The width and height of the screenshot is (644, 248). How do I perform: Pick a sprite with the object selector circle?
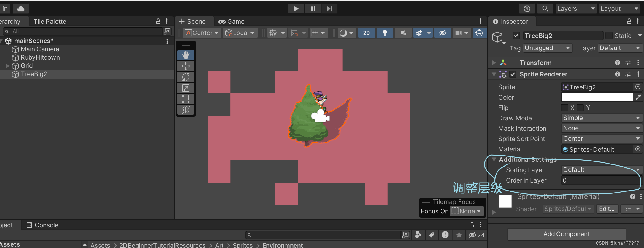[x=638, y=87]
